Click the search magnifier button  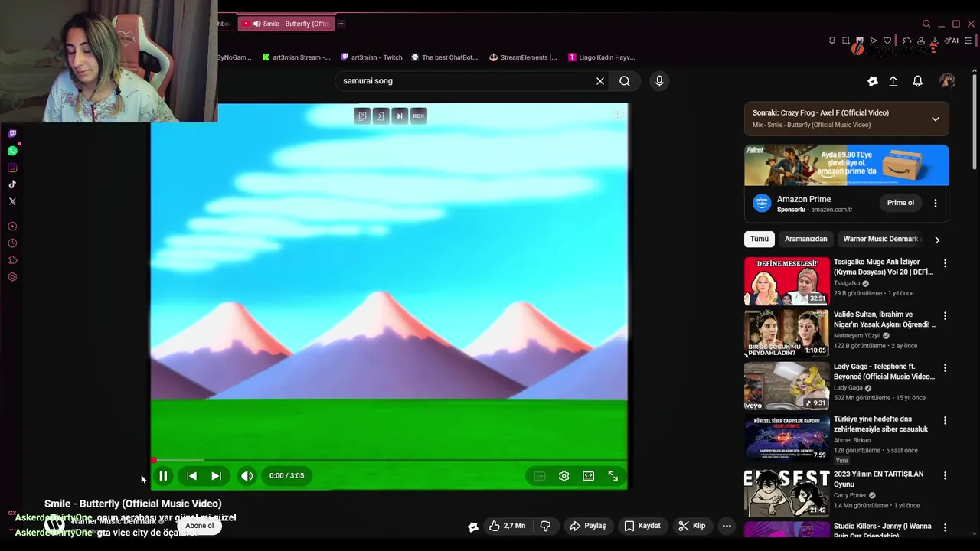pyautogui.click(x=625, y=81)
